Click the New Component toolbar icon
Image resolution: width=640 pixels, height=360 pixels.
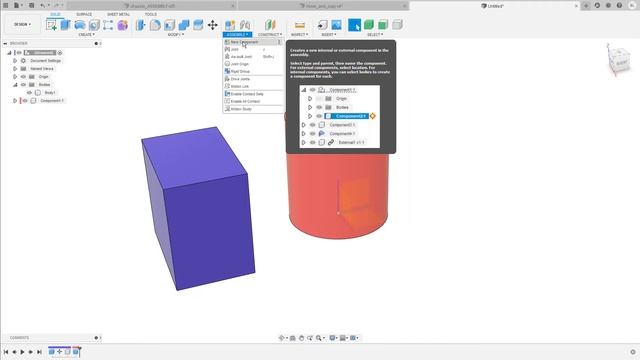[x=230, y=25]
